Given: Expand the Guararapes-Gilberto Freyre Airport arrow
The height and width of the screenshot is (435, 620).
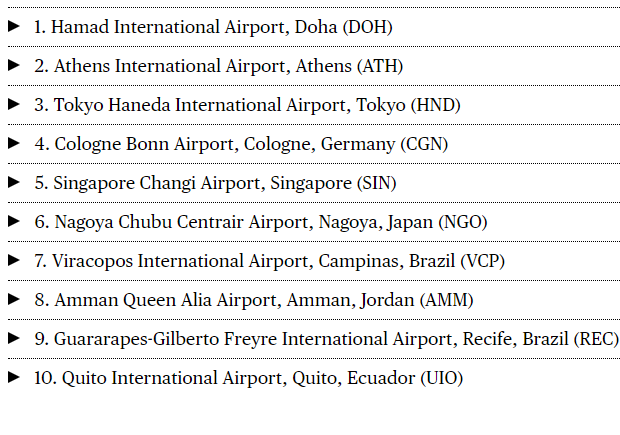Looking at the screenshot, I should (x=14, y=339).
